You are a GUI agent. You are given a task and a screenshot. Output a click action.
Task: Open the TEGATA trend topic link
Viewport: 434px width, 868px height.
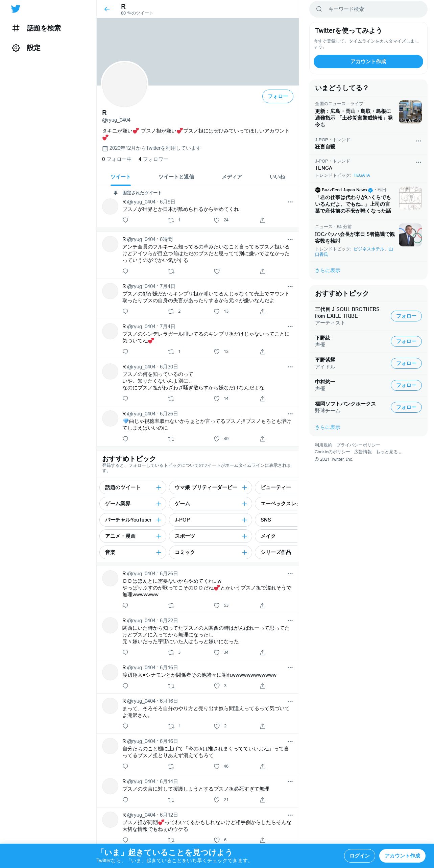click(362, 175)
